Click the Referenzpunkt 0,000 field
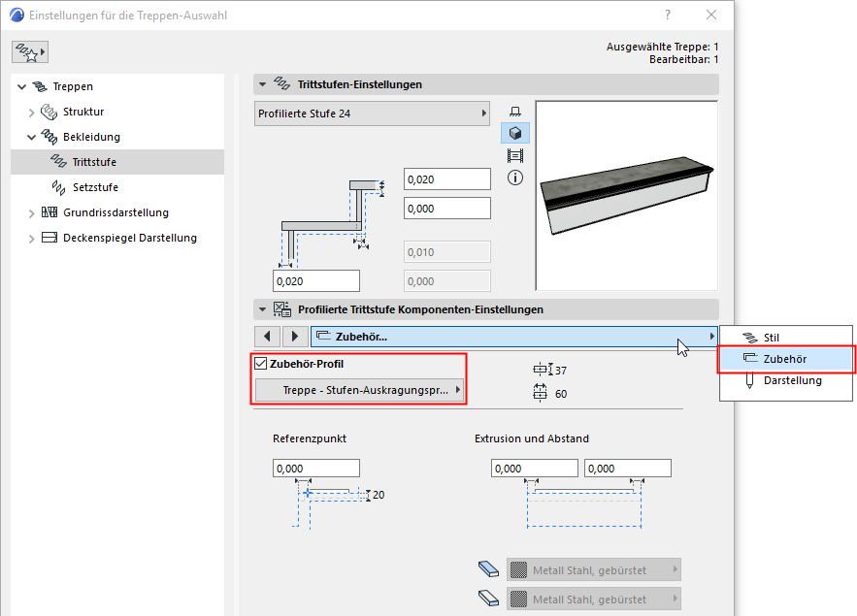This screenshot has height=616, width=857. pyautogui.click(x=315, y=469)
